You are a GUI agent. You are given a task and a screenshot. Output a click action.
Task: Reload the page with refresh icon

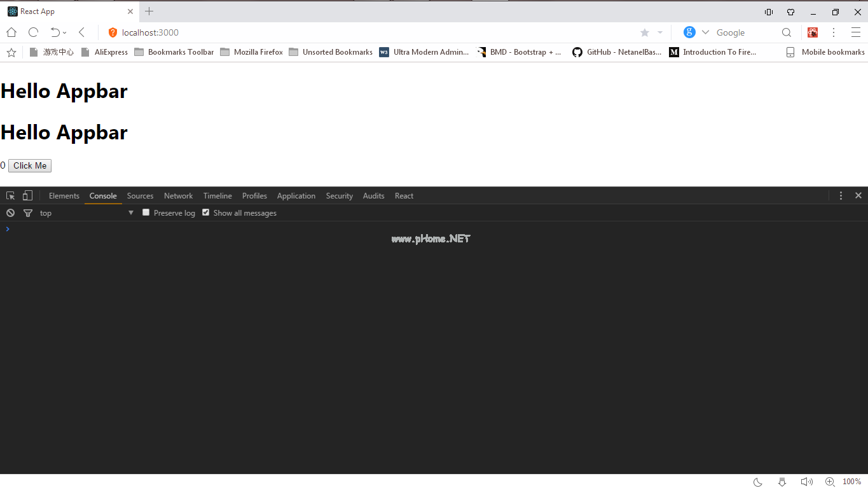[x=34, y=32]
